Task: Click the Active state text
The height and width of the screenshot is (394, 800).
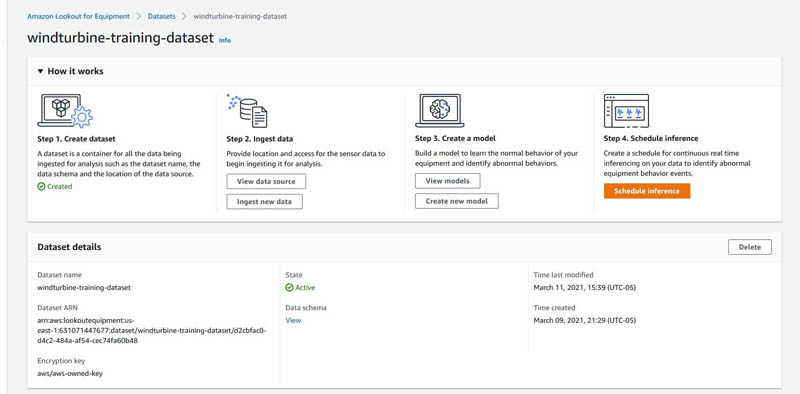Action: pos(305,288)
